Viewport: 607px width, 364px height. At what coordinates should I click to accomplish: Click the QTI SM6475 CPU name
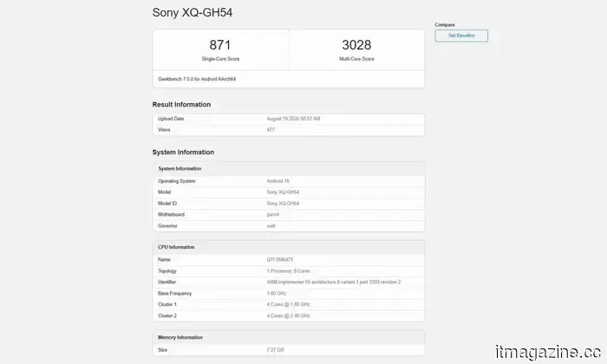[280, 259]
